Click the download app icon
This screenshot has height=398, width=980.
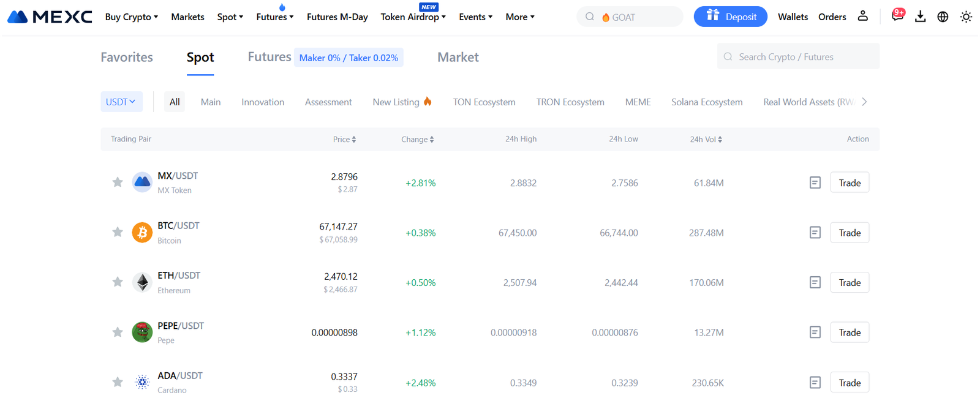click(x=920, y=17)
